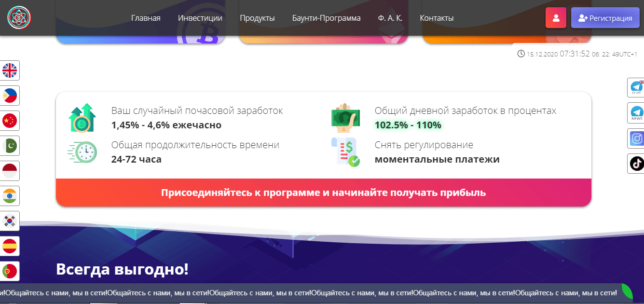Select the Spanish flag language
Screen dimensions: 644x304
(x=10, y=246)
